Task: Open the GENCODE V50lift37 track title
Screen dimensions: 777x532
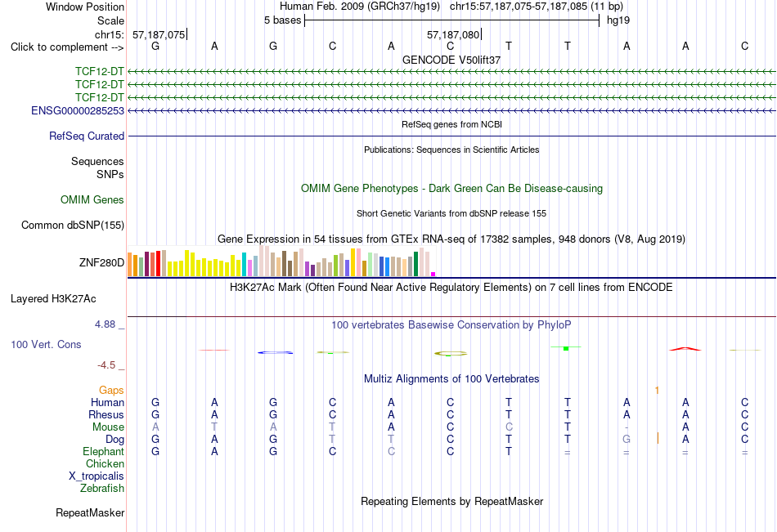Action: 451,60
